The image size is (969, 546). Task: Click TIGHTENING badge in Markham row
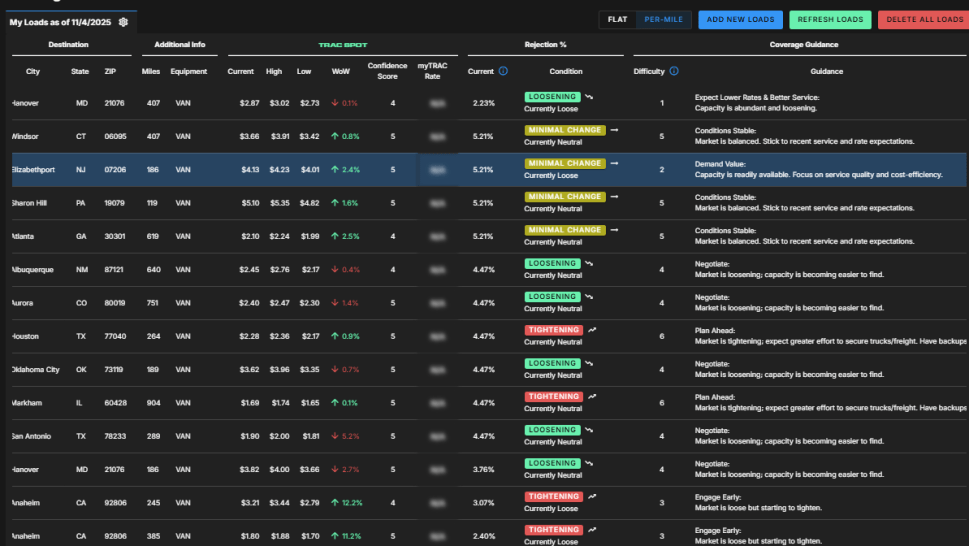[x=554, y=397]
